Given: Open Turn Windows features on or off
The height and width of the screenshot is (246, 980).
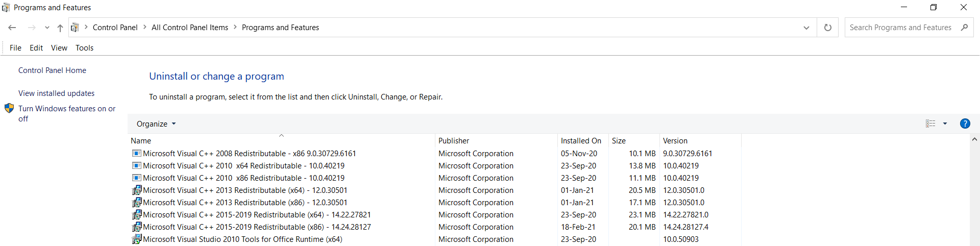Looking at the screenshot, I should point(66,109).
